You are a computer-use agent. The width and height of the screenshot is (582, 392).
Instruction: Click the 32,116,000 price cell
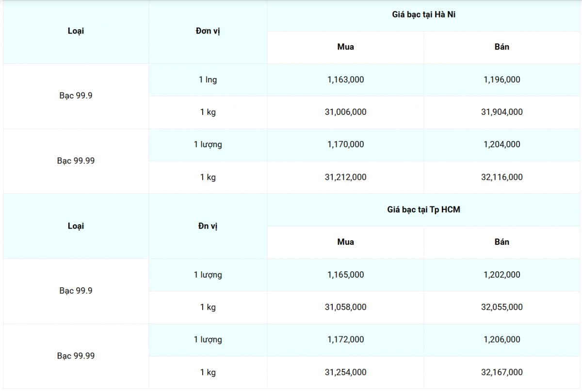click(x=501, y=177)
